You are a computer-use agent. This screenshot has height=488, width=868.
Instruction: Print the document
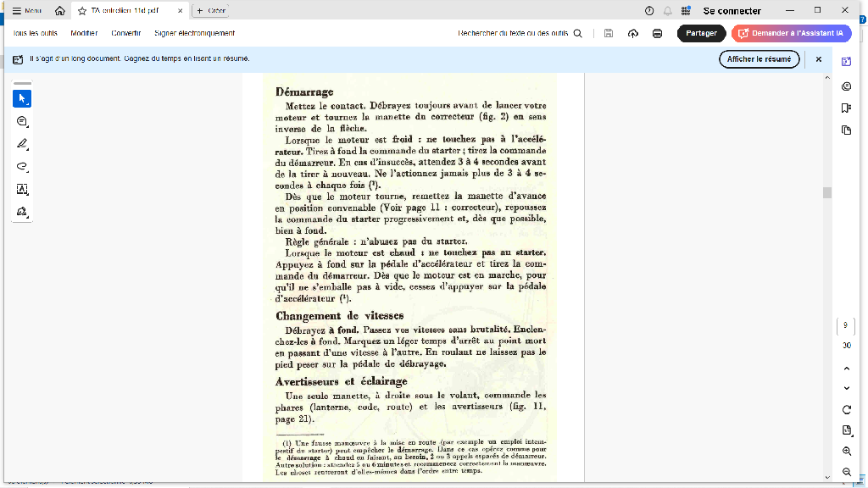[657, 32]
